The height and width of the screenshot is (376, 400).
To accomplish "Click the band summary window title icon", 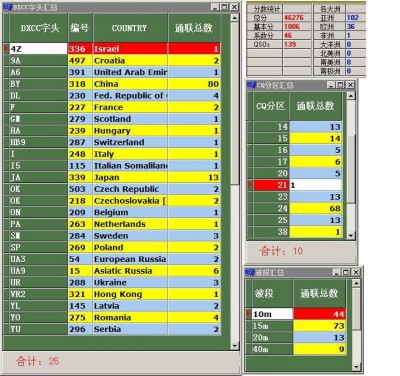I will click(x=250, y=272).
